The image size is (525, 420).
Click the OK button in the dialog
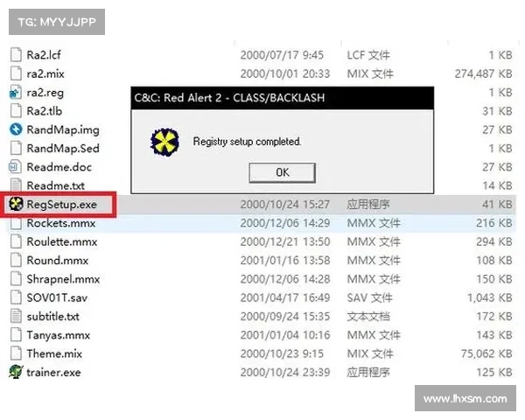[282, 172]
